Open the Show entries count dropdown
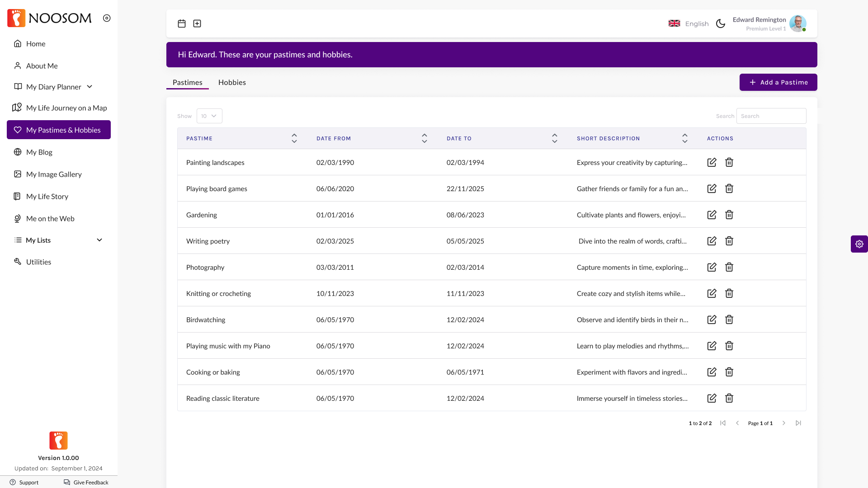This screenshot has height=488, width=868. [209, 116]
